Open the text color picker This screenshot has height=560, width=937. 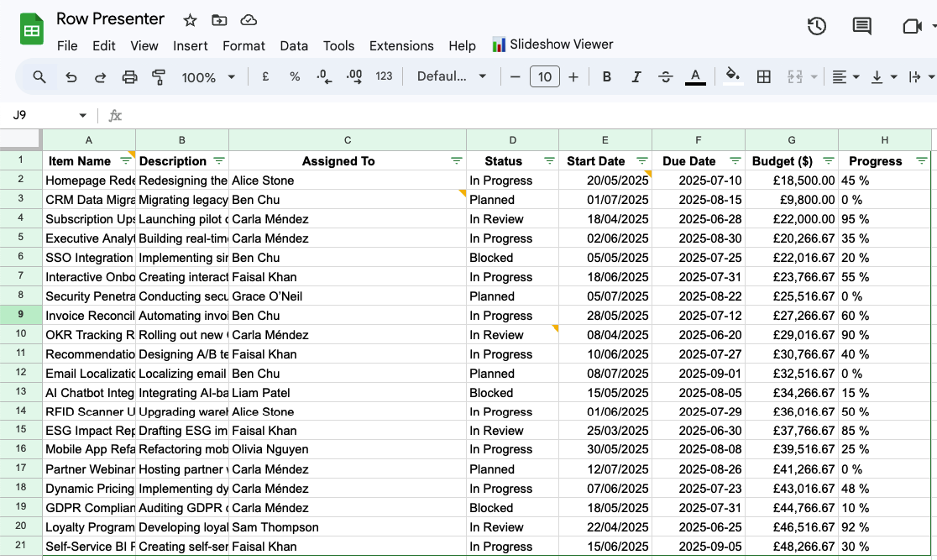(x=695, y=77)
